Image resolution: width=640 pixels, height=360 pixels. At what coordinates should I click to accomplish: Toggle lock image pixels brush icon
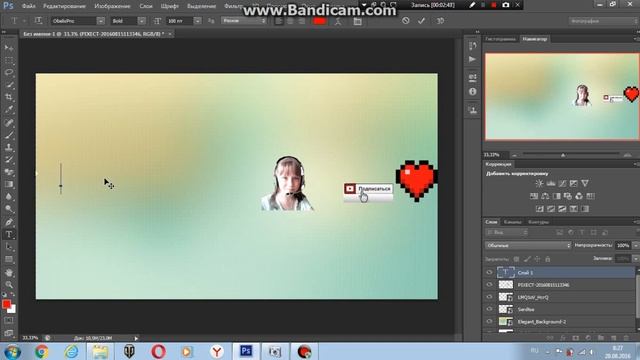coord(527,259)
